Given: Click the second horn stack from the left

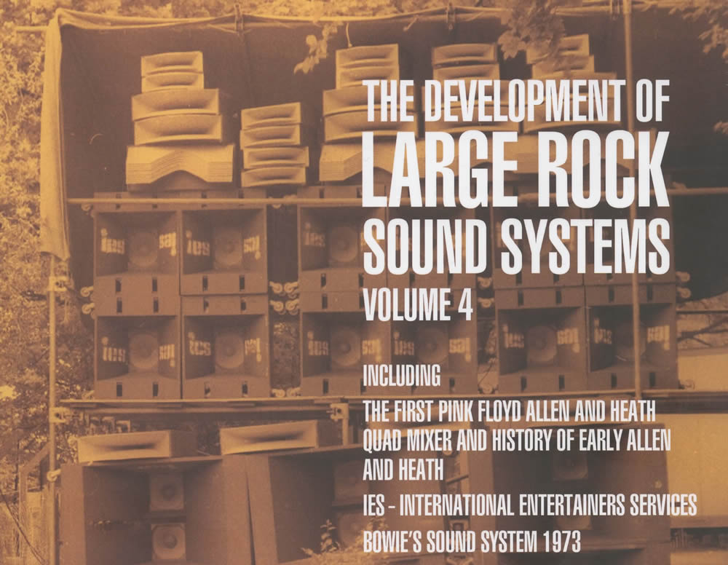Looking at the screenshot, I should coord(274,144).
